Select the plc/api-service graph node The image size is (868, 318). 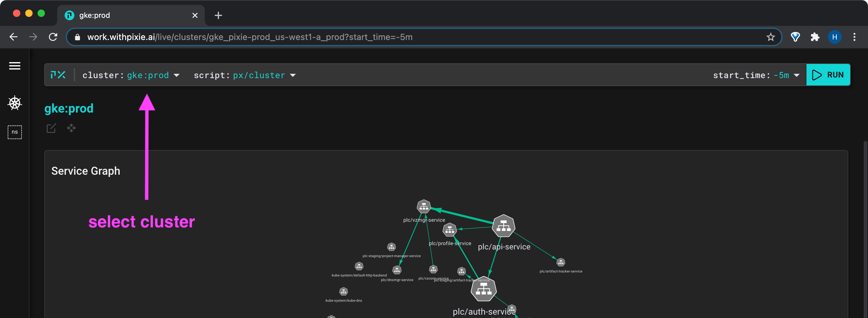[x=504, y=226]
